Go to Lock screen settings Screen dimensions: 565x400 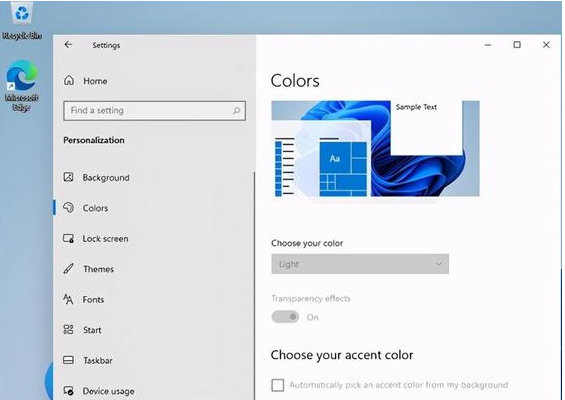96,239
